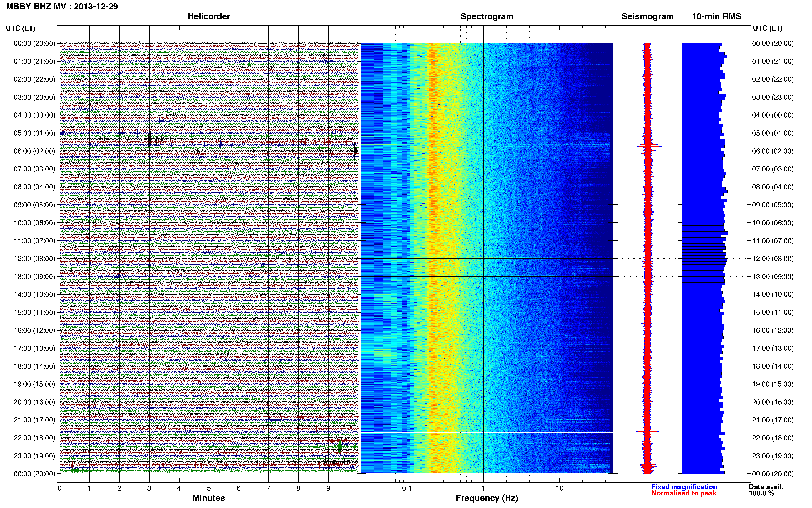The image size is (812, 508).
Task: Select the Seismogram panel heading
Action: point(648,16)
